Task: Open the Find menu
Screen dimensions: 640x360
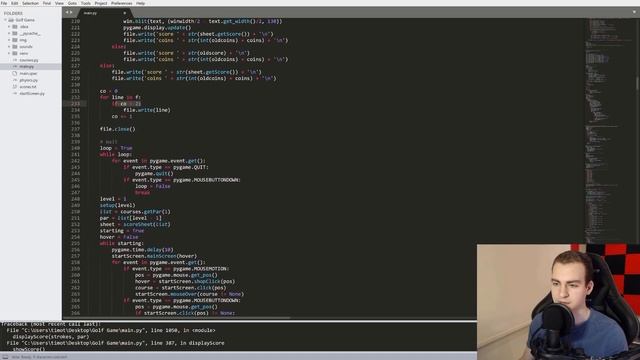Action: click(47, 3)
